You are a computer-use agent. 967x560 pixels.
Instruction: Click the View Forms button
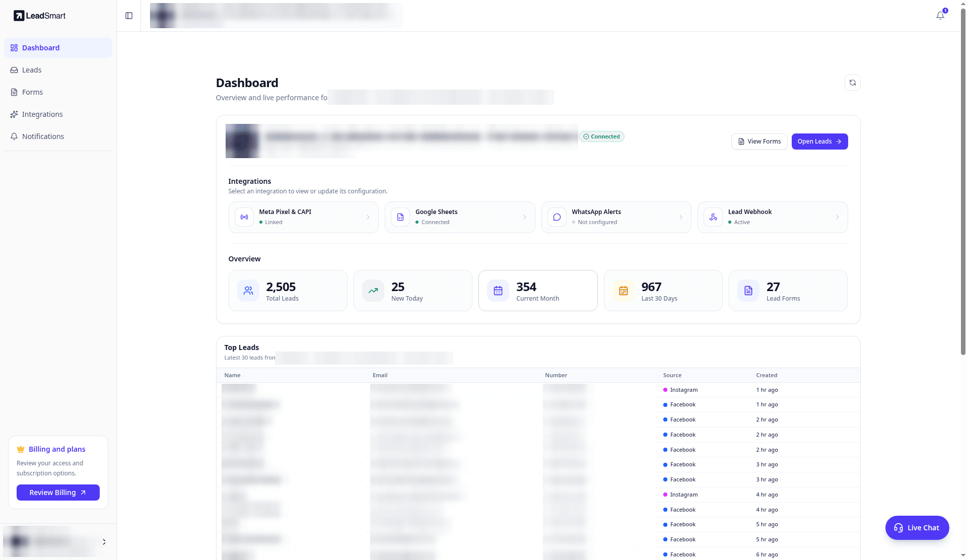coord(759,142)
